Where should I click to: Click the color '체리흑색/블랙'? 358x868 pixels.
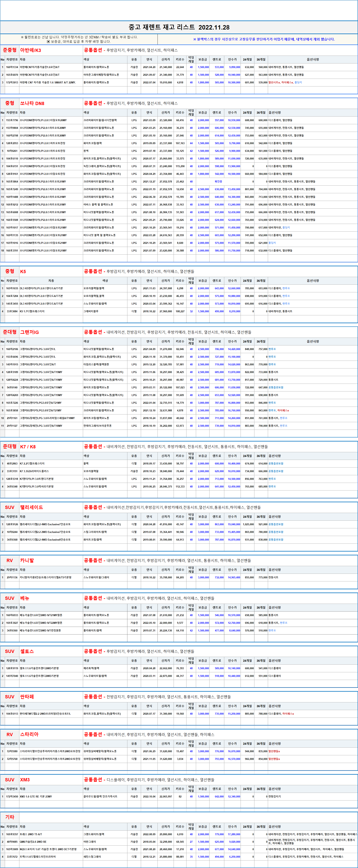pos(91,668)
